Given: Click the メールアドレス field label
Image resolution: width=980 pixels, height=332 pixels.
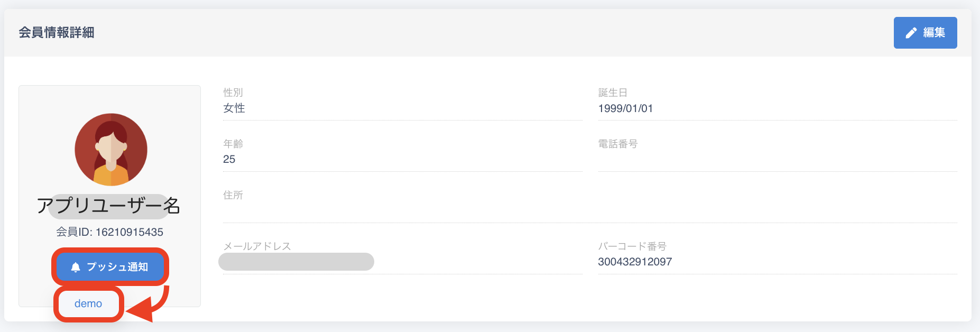Looking at the screenshot, I should (x=257, y=246).
